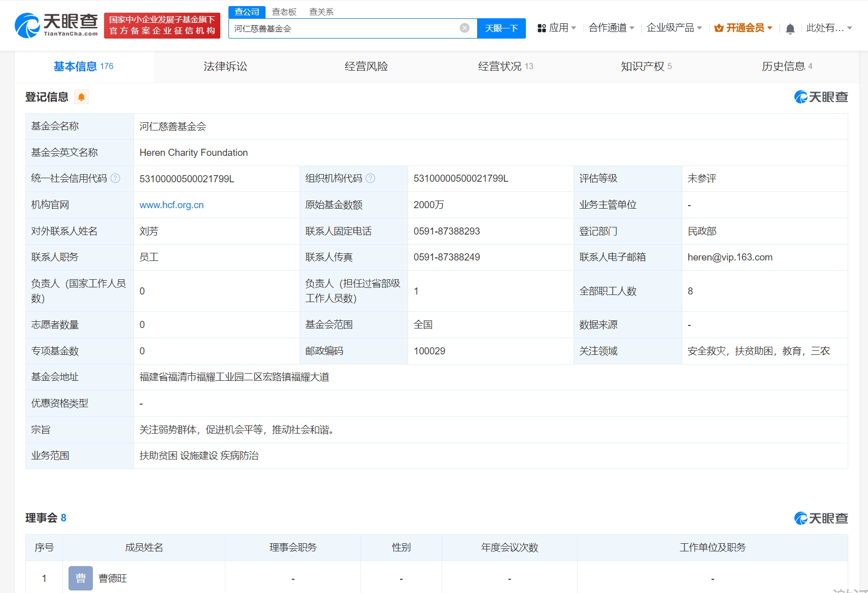The height and width of the screenshot is (593, 868).
Task: Click the 应用 grid icon
Action: (x=542, y=28)
